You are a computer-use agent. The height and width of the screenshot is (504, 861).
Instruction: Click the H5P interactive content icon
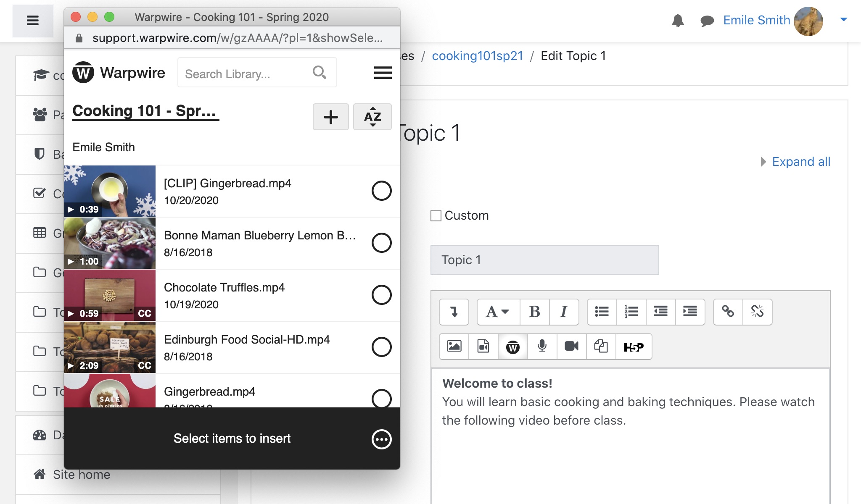[x=633, y=346]
